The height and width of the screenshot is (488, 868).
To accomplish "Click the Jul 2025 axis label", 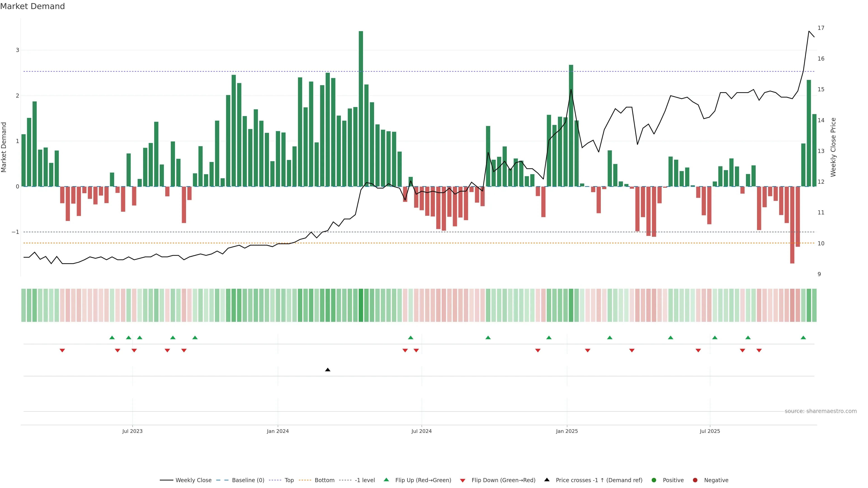I will 710,431.
